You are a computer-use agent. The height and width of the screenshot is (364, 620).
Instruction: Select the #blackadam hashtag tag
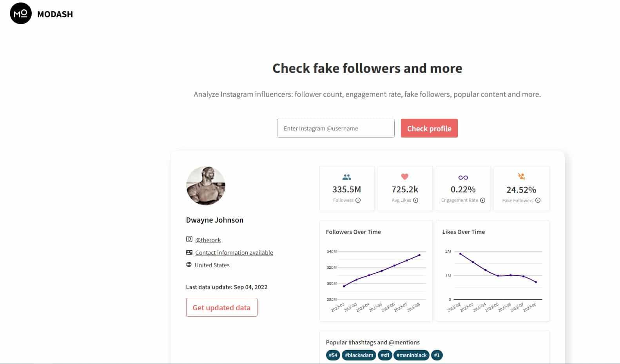pyautogui.click(x=359, y=355)
